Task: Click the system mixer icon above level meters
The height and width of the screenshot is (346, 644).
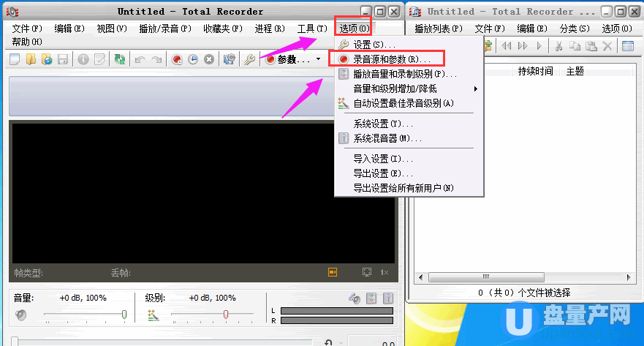Action: (388, 298)
